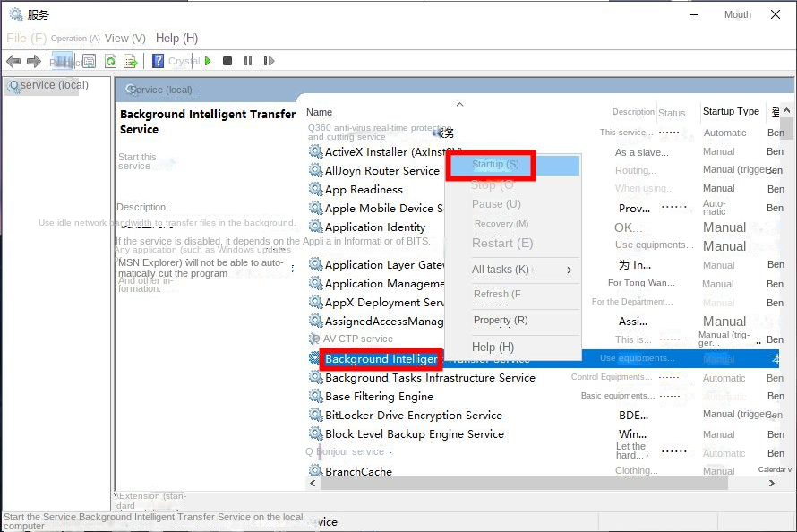This screenshot has width=797, height=532.
Task: Click the horizontal scrollbar right arrow
Action: pos(772,483)
